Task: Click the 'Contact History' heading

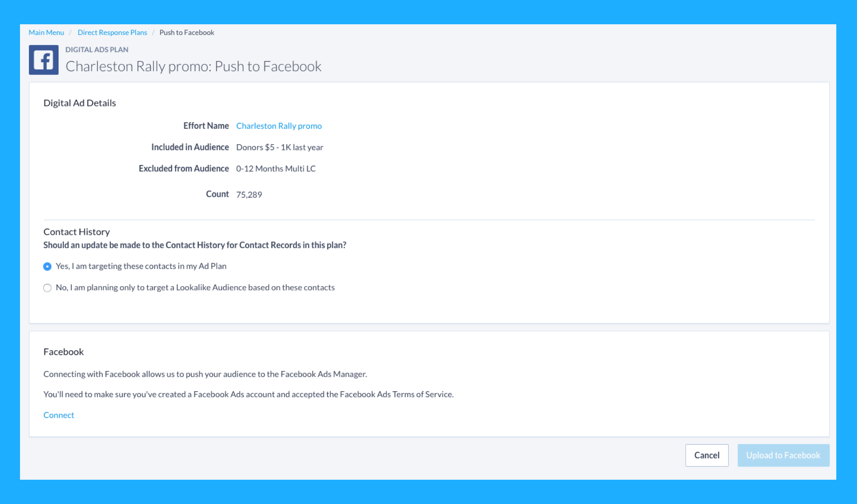Action: point(76,232)
